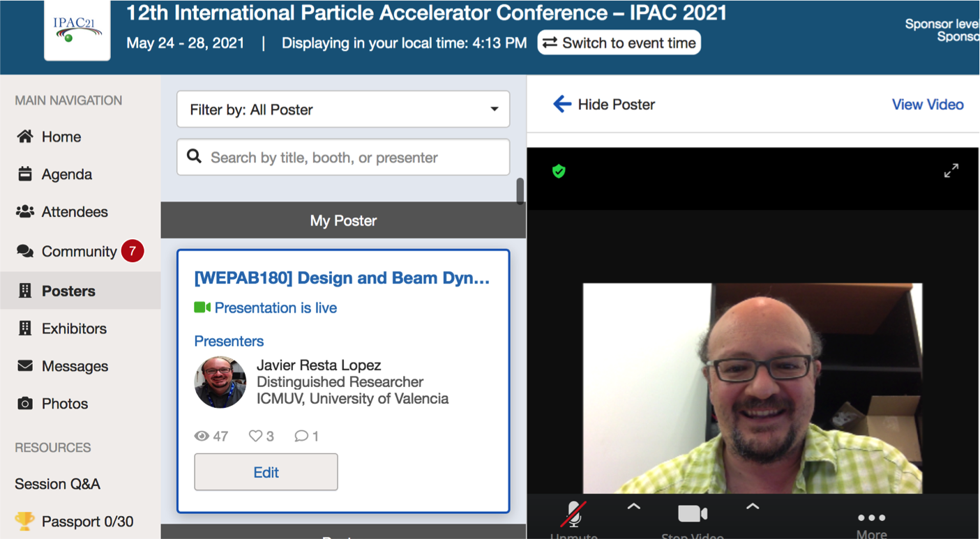Click the My Poster section header

[343, 220]
